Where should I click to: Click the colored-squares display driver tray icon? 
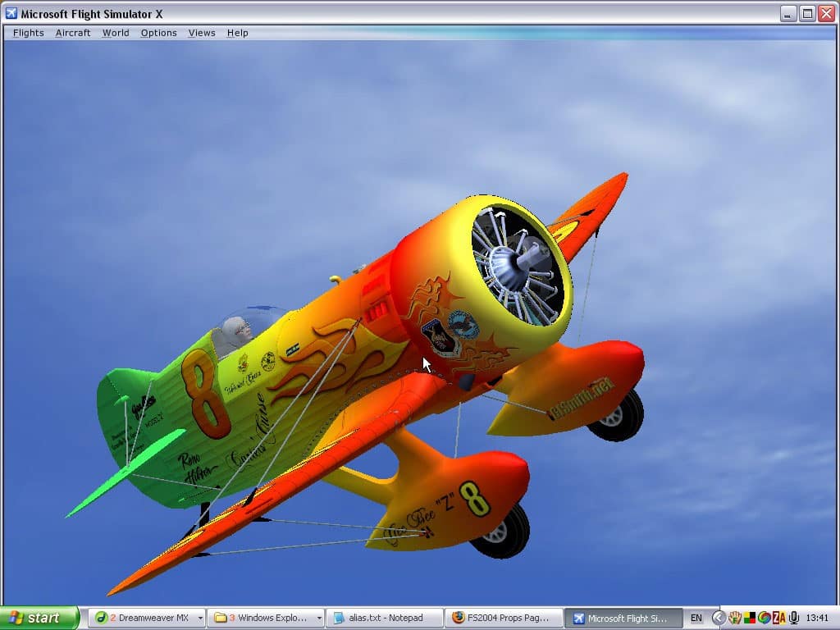click(749, 618)
